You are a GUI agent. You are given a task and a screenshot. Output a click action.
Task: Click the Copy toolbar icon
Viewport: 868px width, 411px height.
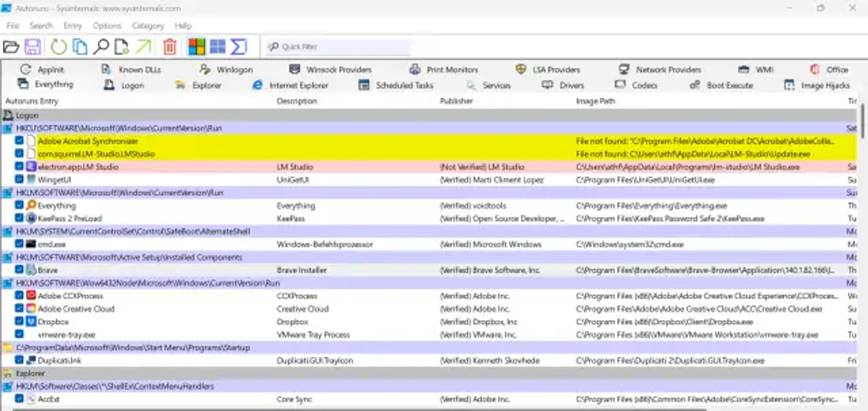(80, 47)
